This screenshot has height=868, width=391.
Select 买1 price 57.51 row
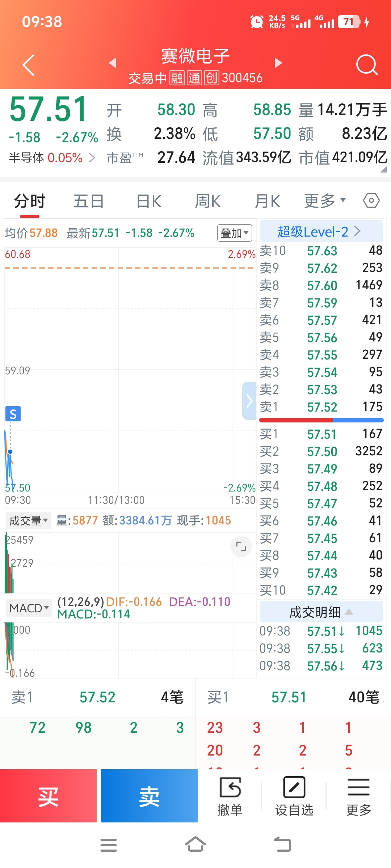tap(321, 434)
